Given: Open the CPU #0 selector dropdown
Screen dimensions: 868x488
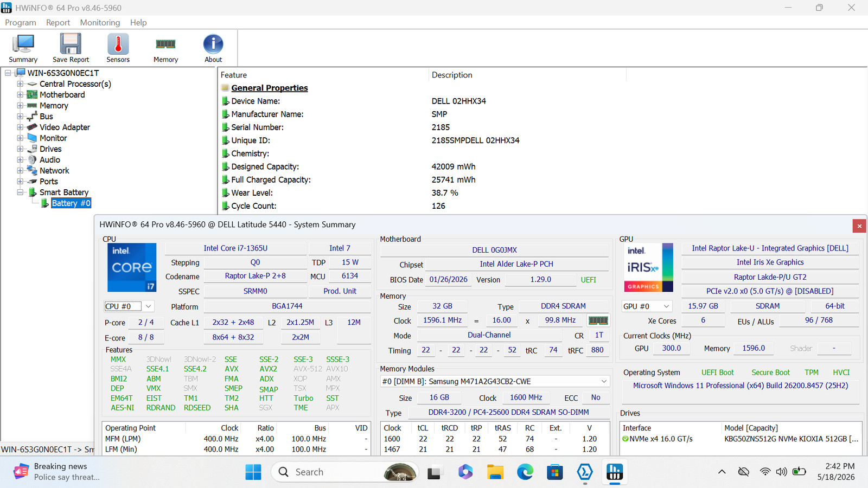Looking at the screenshot, I should (129, 306).
